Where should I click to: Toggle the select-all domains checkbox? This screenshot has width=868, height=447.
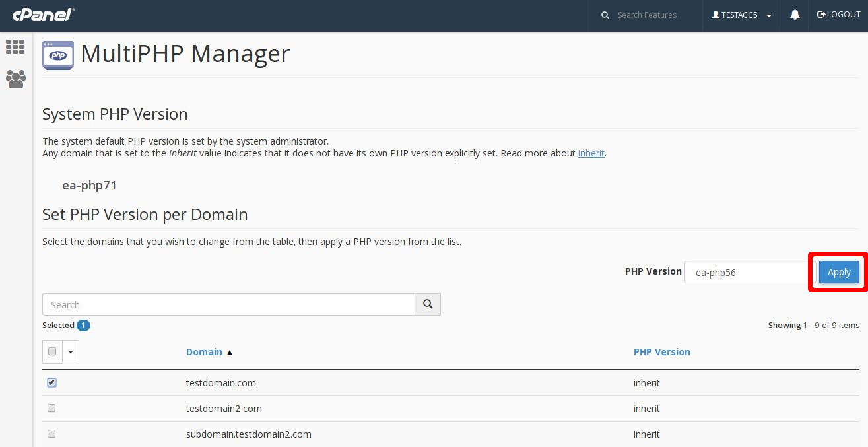52,351
